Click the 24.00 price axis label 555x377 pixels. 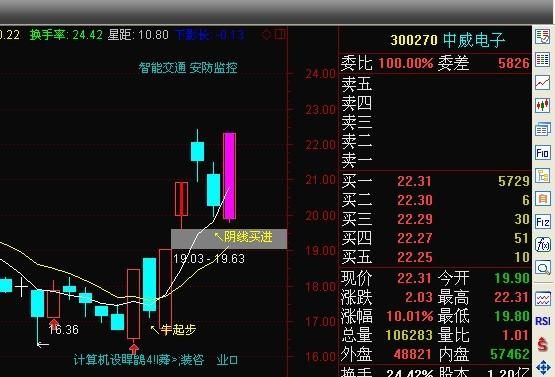(320, 74)
